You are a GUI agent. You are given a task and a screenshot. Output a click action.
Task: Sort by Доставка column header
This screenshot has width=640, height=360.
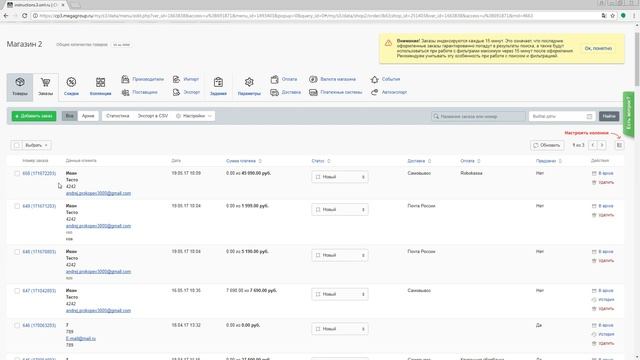click(419, 161)
